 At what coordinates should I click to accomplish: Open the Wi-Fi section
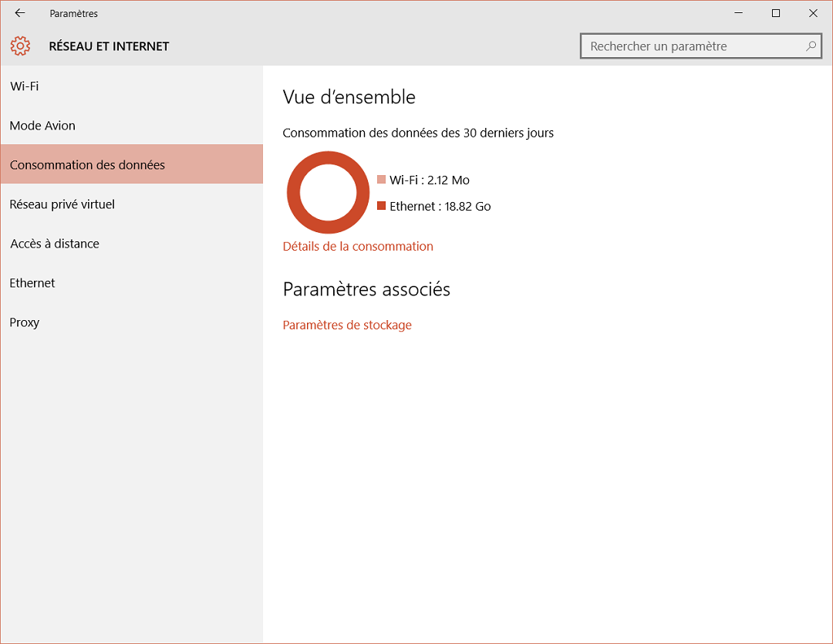132,86
